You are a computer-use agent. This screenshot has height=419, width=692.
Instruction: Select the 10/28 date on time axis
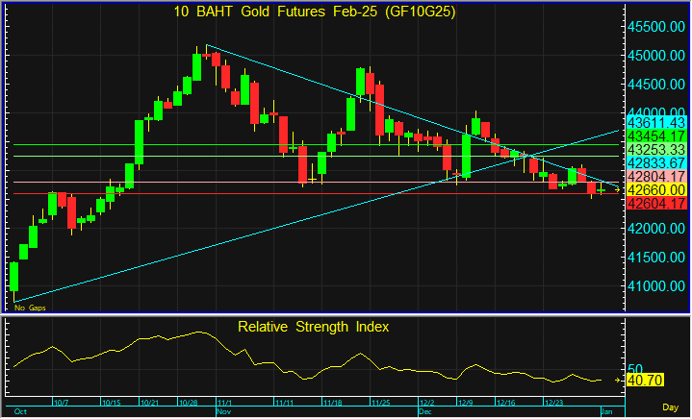[189, 403]
